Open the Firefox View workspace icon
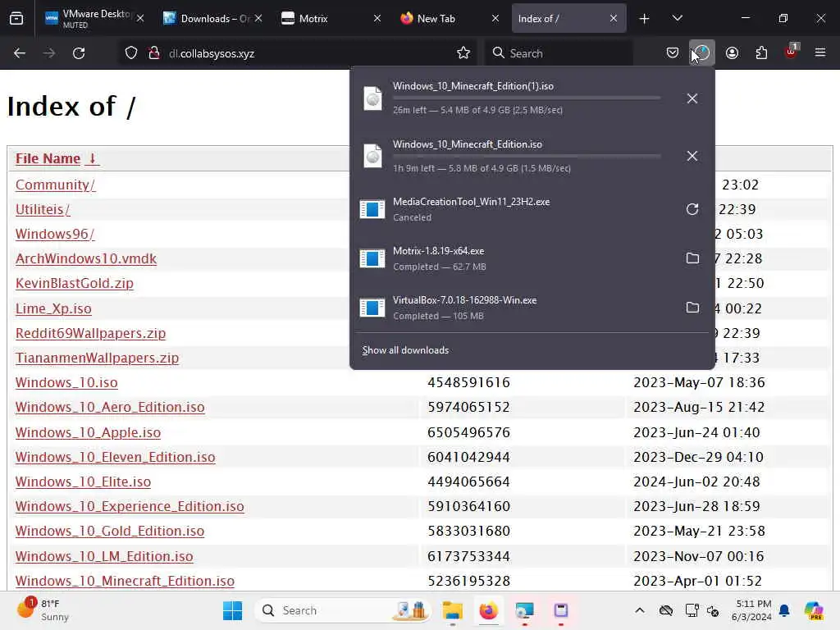Viewport: 840px width, 630px height. pyautogui.click(x=16, y=19)
